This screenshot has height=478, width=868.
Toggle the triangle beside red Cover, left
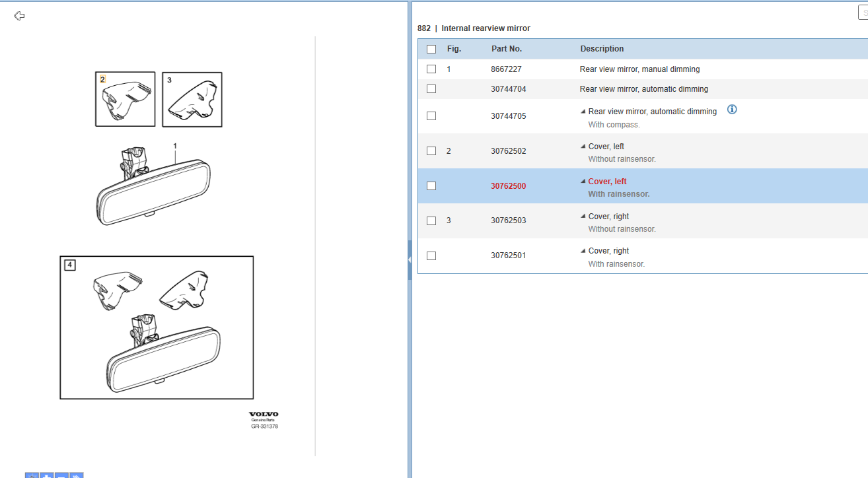pyautogui.click(x=583, y=182)
